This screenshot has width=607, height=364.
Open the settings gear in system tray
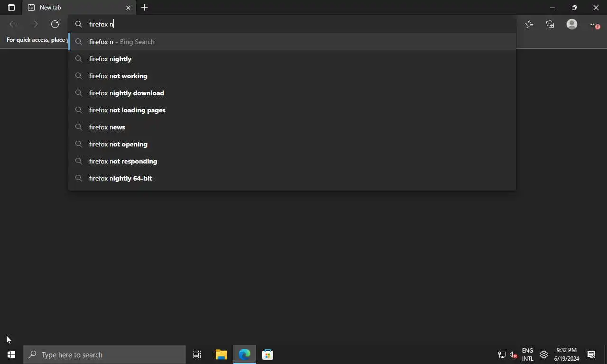544,355
